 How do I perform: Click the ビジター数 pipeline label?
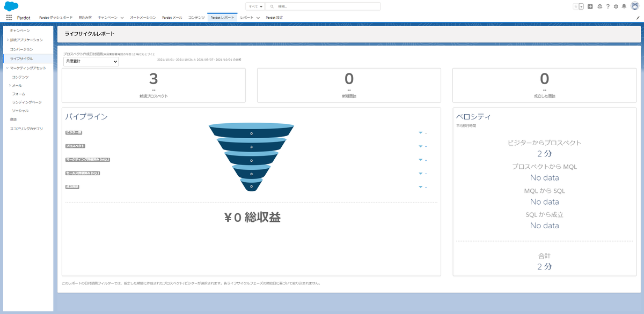(x=74, y=132)
